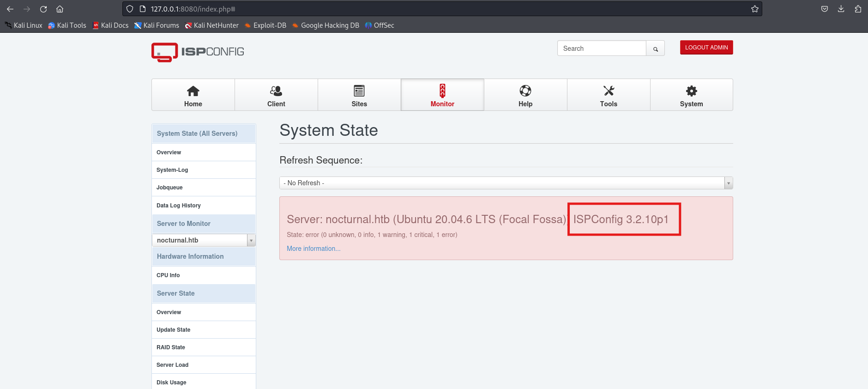Open the Help lifebuoy icon
The image size is (868, 389).
click(x=525, y=91)
